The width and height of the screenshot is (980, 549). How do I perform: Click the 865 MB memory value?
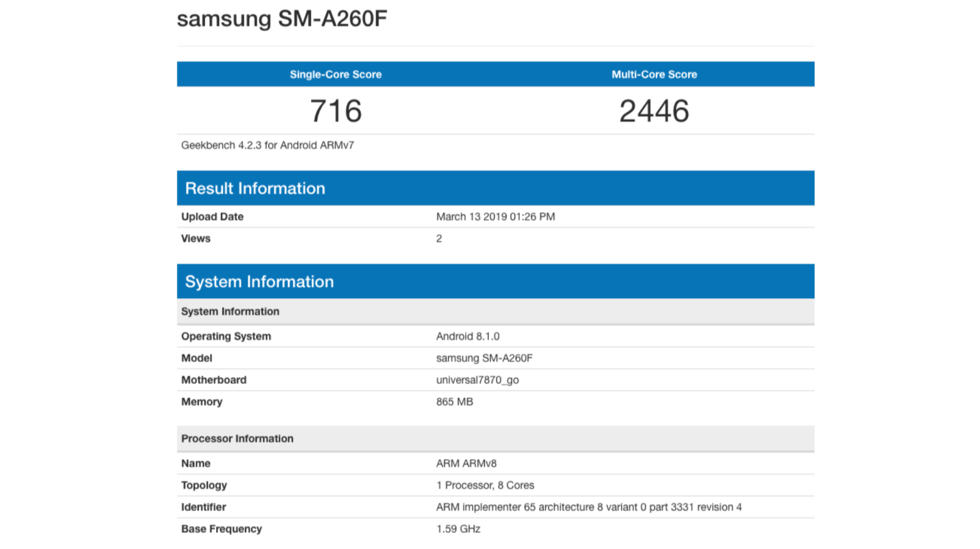click(454, 402)
